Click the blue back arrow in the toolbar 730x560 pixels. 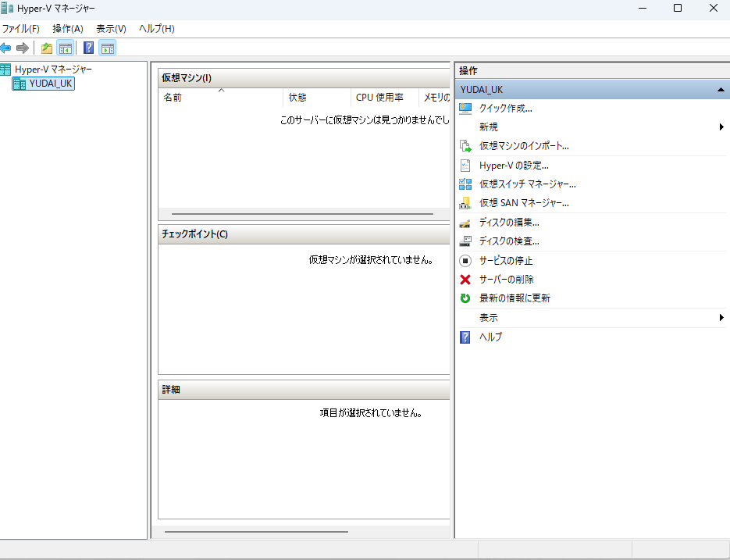coord(6,47)
